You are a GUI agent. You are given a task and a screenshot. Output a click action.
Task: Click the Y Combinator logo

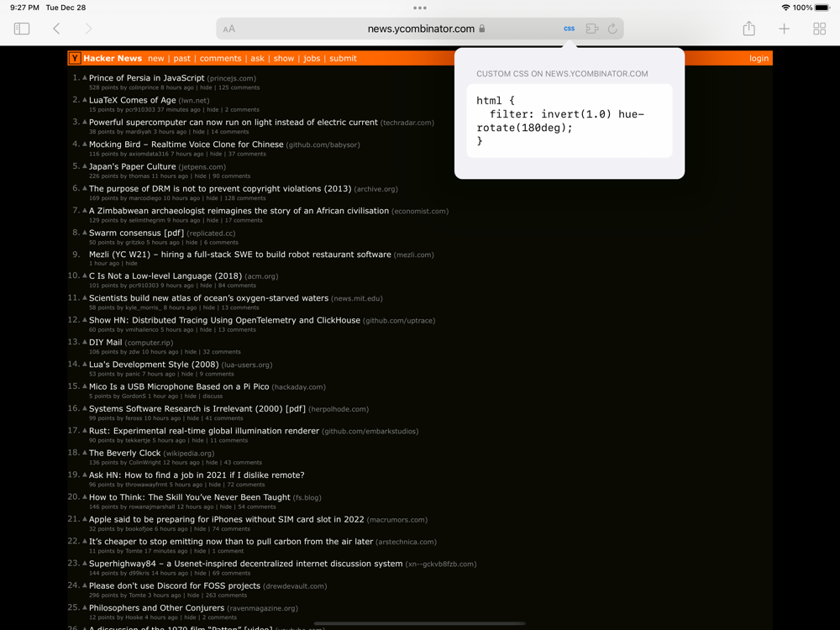pos(75,59)
